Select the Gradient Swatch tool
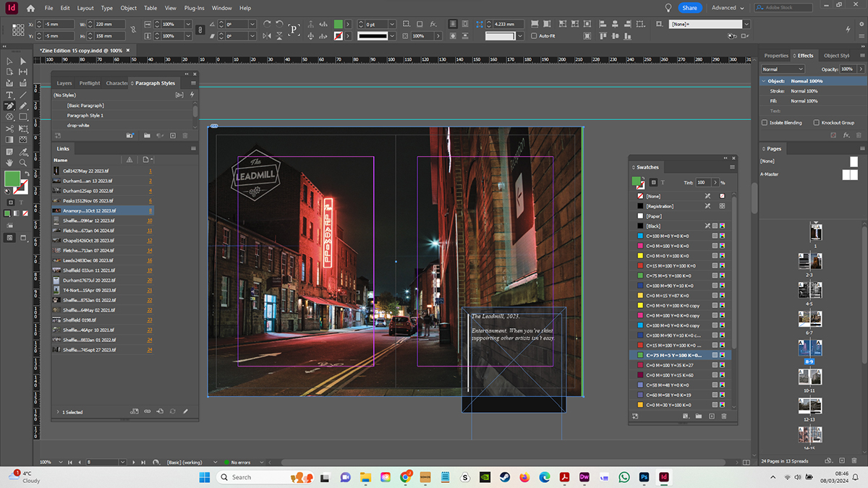 (9, 140)
